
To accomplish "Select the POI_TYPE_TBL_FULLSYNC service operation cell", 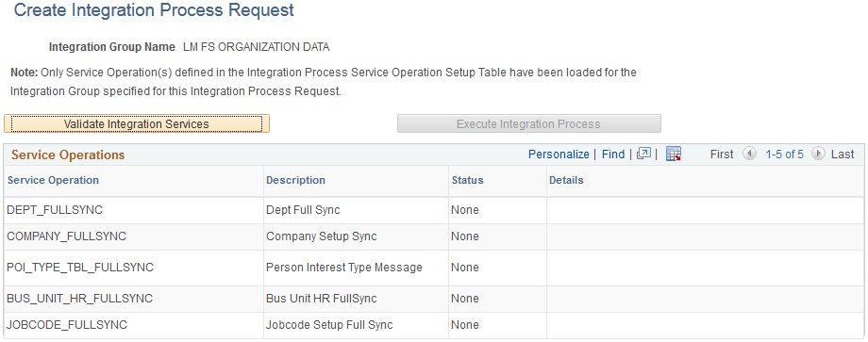I will 133,268.
